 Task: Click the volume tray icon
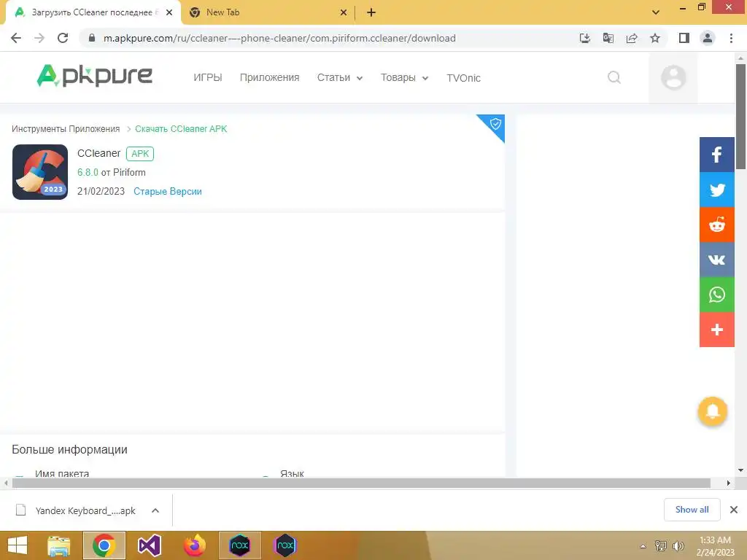(x=678, y=545)
